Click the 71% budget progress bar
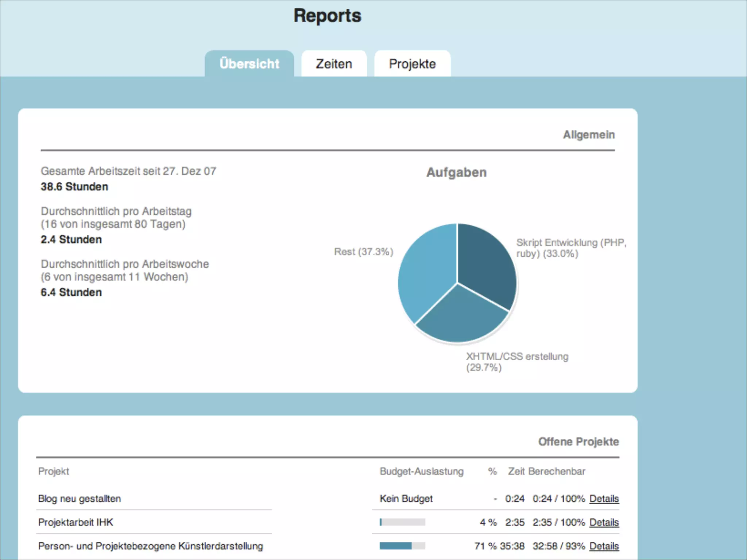 pyautogui.click(x=402, y=546)
